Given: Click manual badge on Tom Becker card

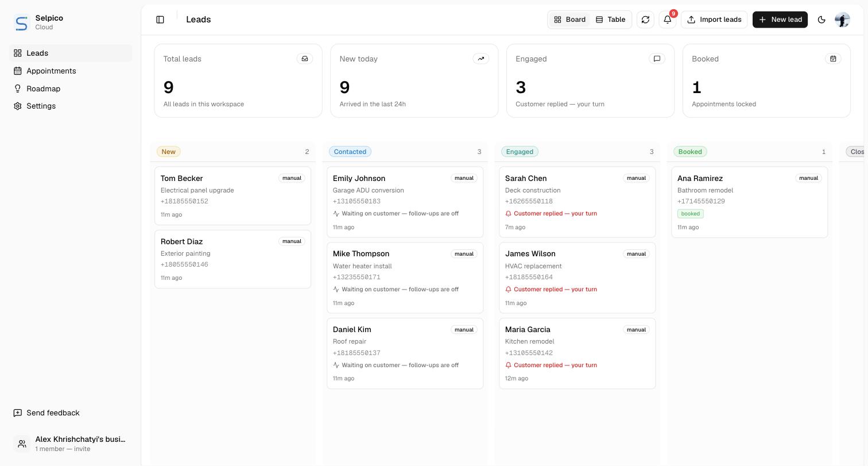Looking at the screenshot, I should click(292, 178).
